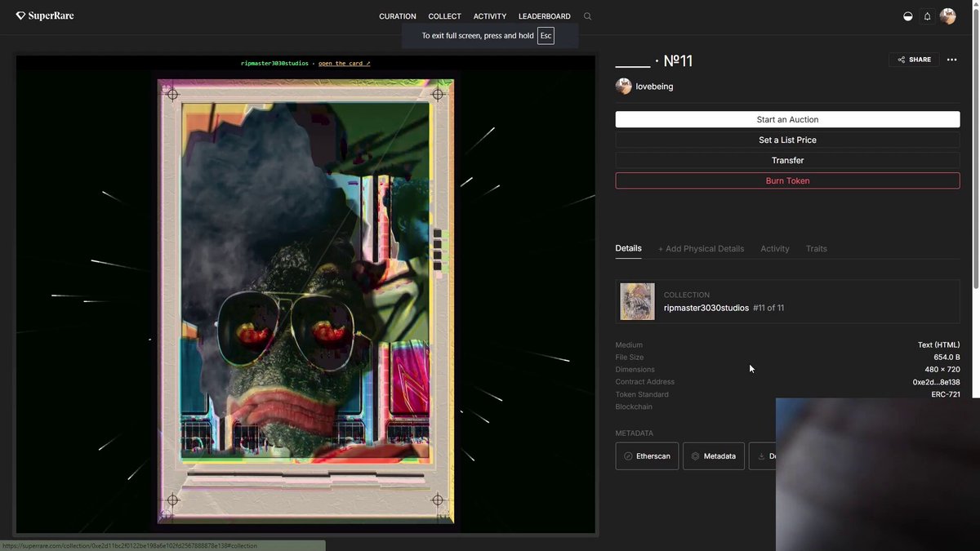Go to LEADERBOARD in the top navigation
Screen dimensions: 980x551
[545, 16]
